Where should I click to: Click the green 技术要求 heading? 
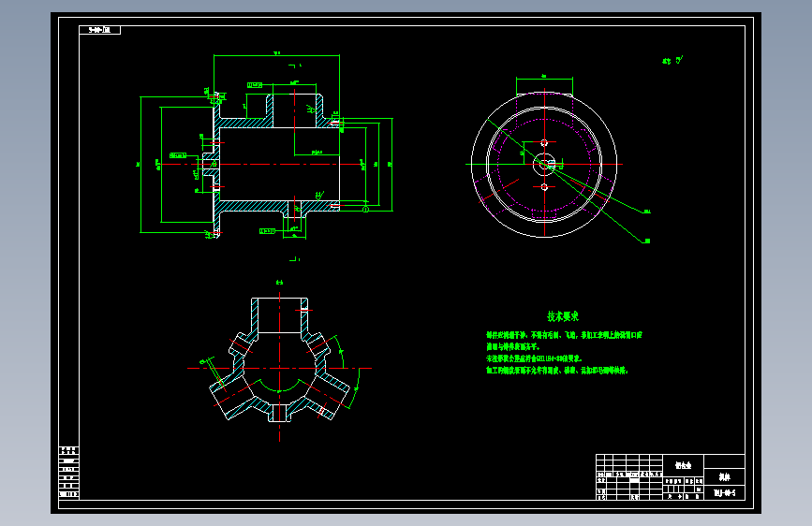pyautogui.click(x=563, y=316)
